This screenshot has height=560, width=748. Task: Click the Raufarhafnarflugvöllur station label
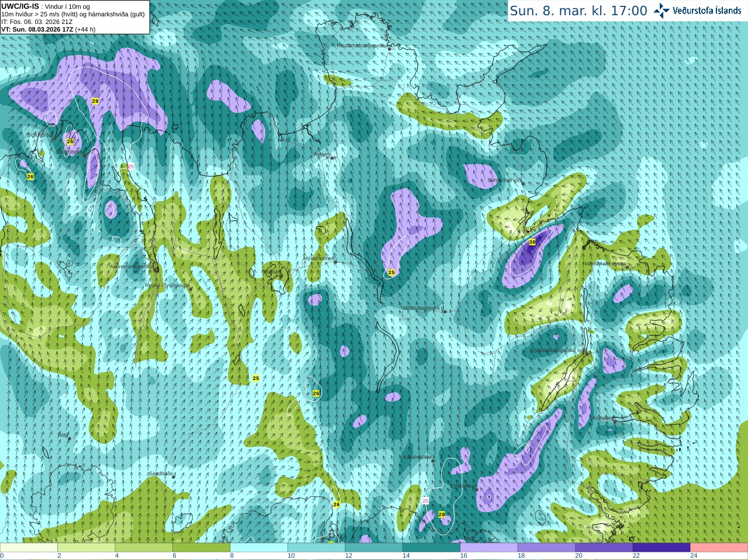(x=362, y=46)
